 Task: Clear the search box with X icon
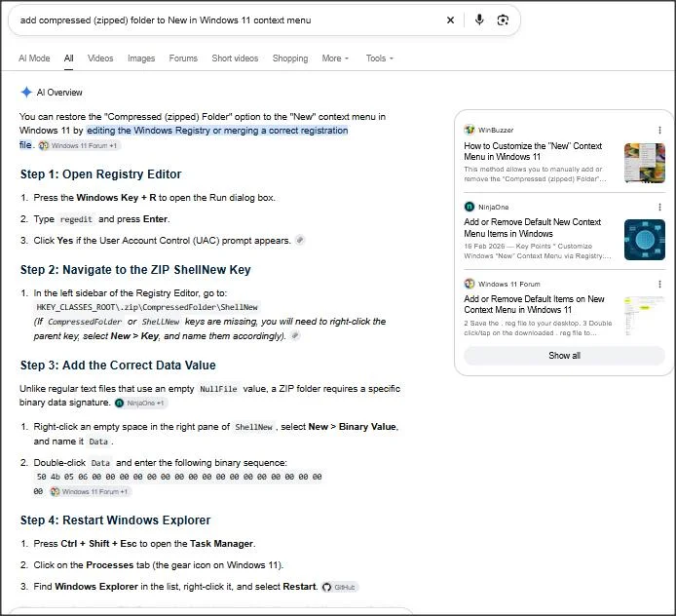coord(450,20)
